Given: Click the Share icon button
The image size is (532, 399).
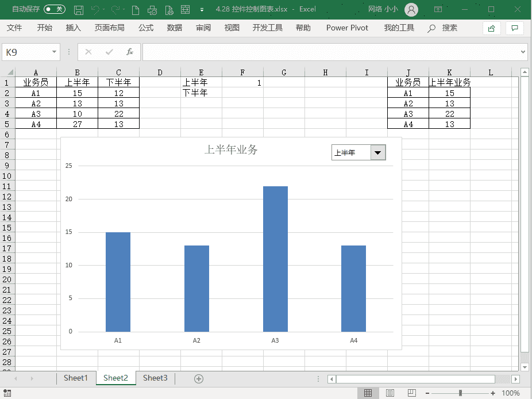Looking at the screenshot, I should point(491,28).
